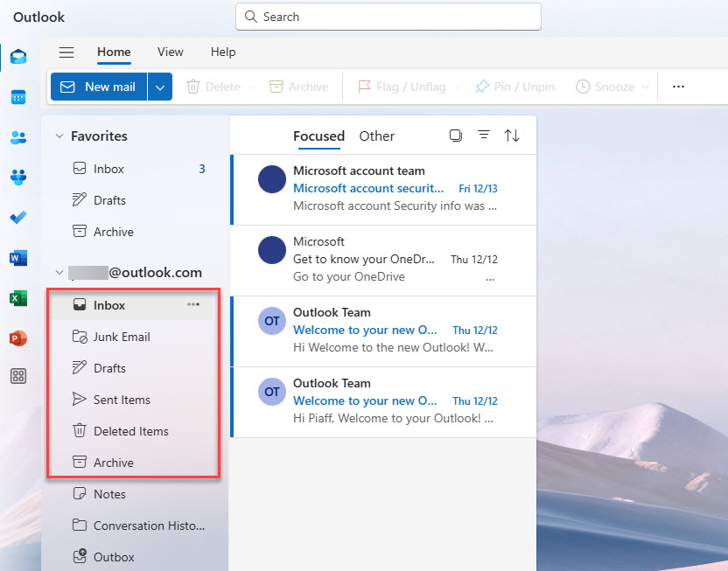This screenshot has width=728, height=571.
Task: Open the More apps grid icon
Action: (18, 376)
